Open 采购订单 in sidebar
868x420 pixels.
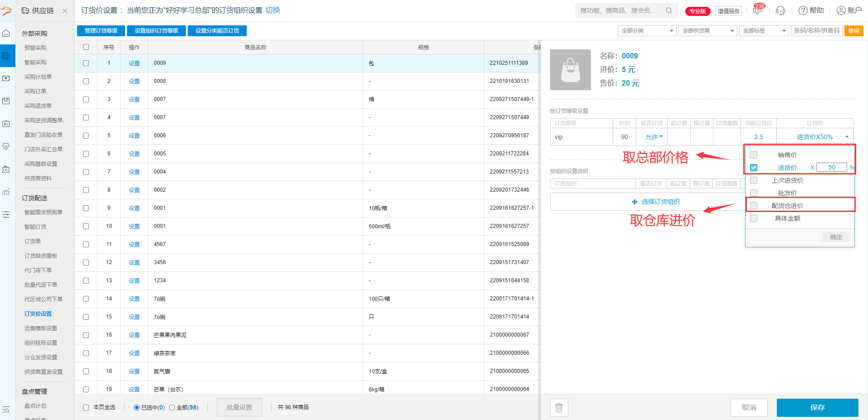pos(35,91)
